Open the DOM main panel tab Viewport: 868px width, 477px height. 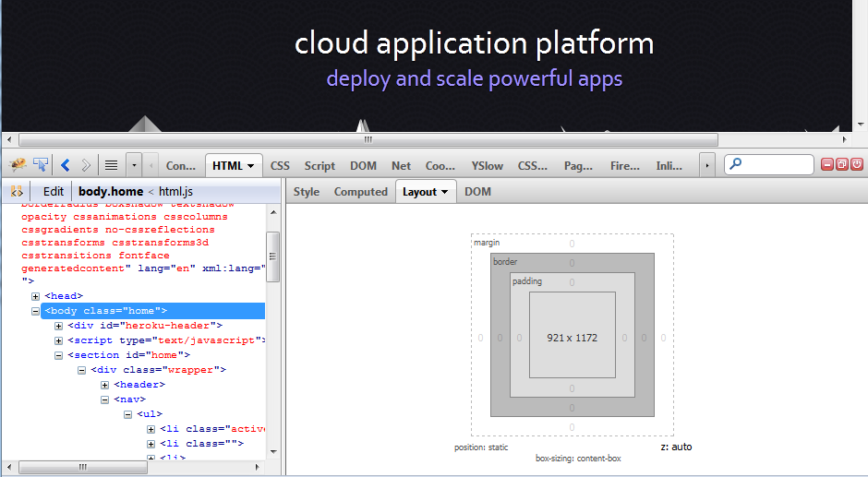click(x=363, y=165)
